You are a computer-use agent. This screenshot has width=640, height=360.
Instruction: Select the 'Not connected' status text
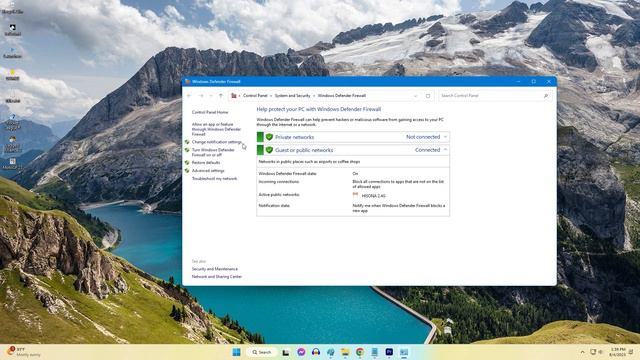click(423, 137)
